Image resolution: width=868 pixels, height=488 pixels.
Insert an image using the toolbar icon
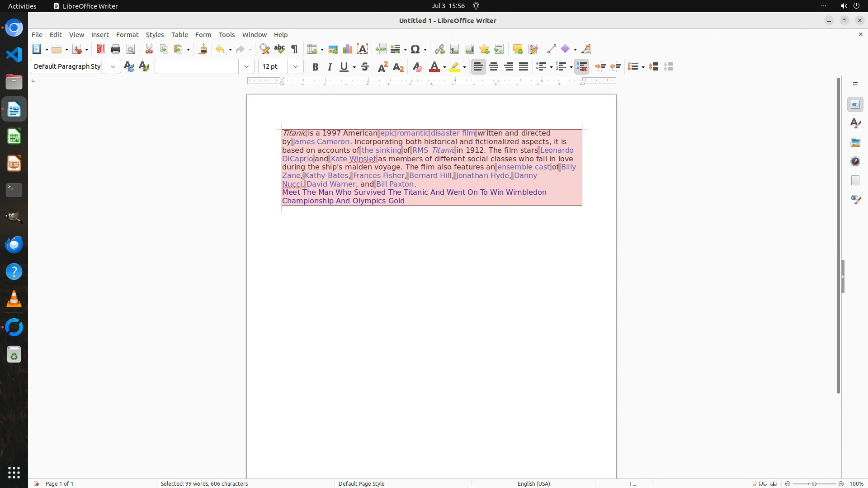(x=333, y=49)
